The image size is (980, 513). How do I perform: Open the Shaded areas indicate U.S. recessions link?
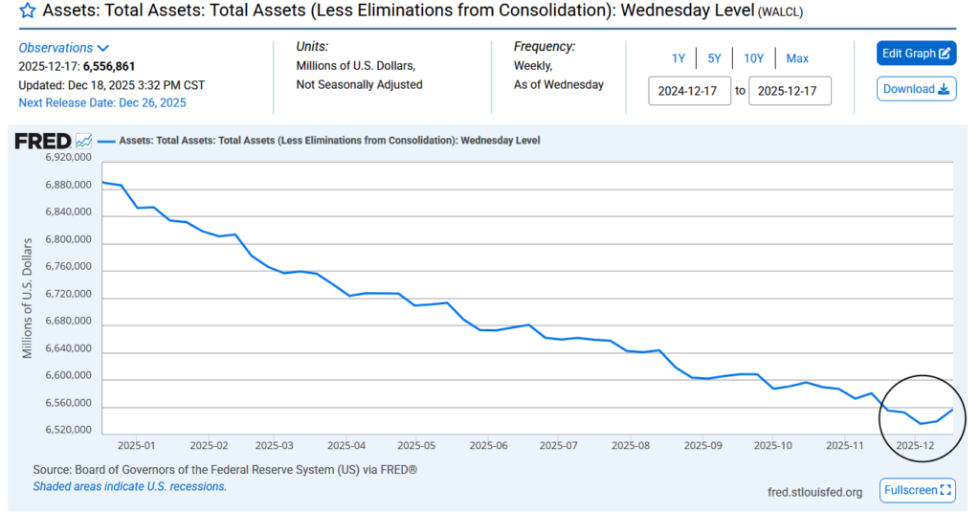pyautogui.click(x=130, y=486)
